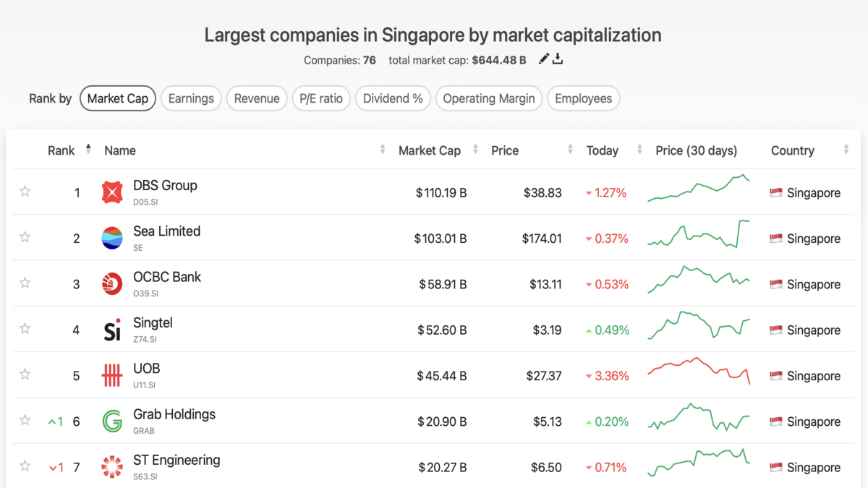Click the pencil edit icon beside total market cap
The width and height of the screenshot is (868, 488).
pyautogui.click(x=544, y=59)
